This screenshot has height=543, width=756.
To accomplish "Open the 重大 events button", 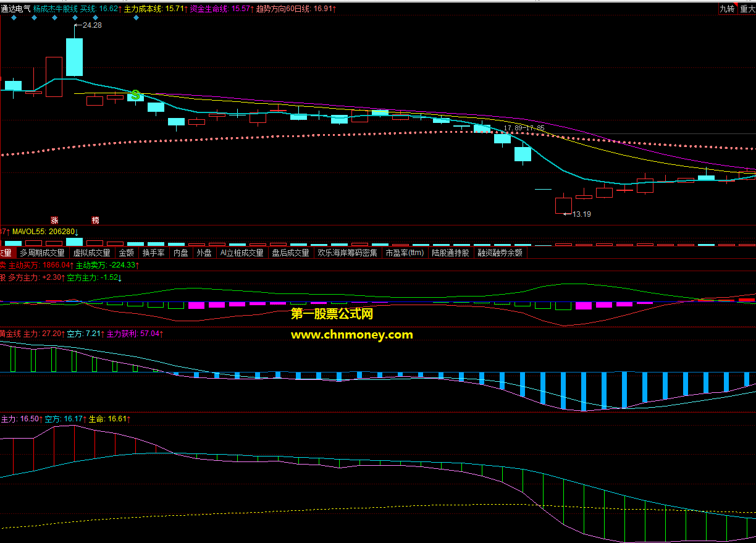I will click(747, 9).
